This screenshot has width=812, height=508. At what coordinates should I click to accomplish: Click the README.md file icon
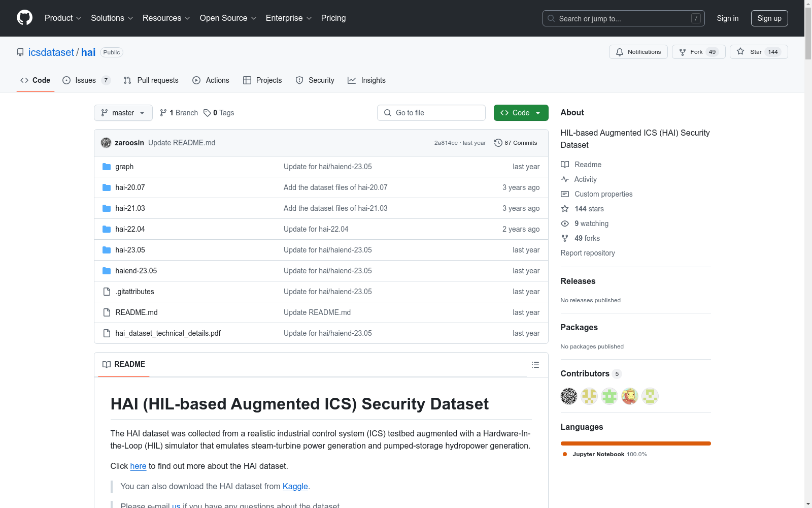pos(107,312)
